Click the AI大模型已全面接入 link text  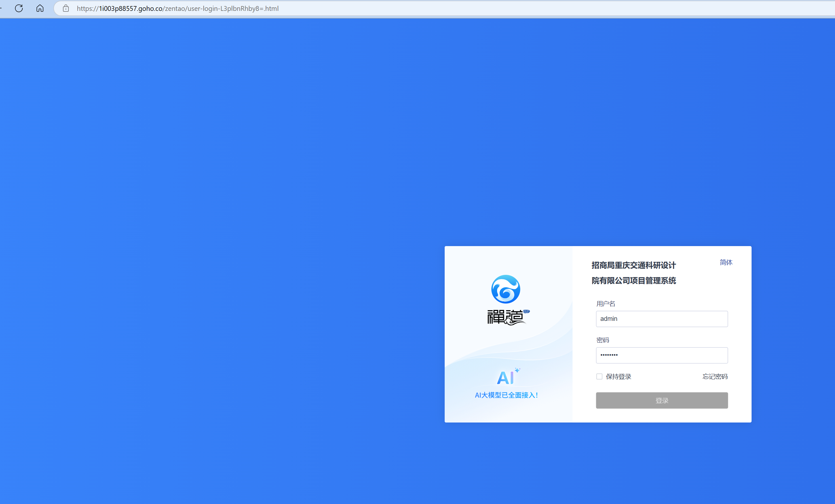tap(506, 395)
